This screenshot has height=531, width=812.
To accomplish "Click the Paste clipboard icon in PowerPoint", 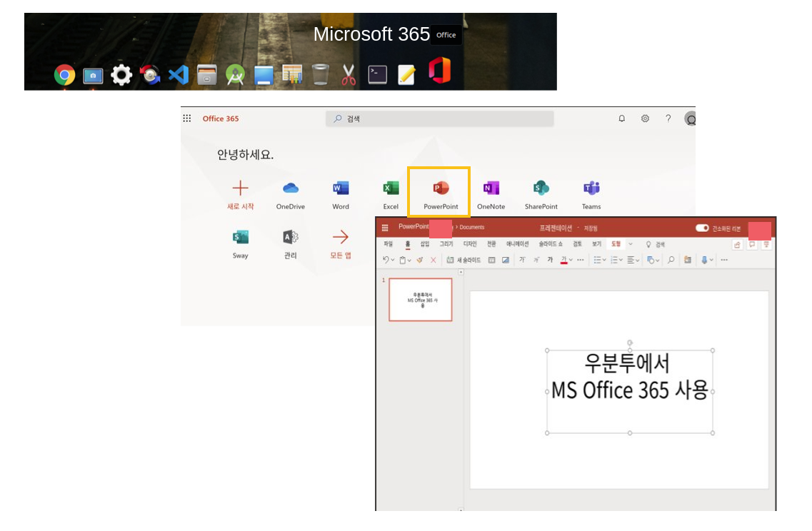I will point(402,260).
